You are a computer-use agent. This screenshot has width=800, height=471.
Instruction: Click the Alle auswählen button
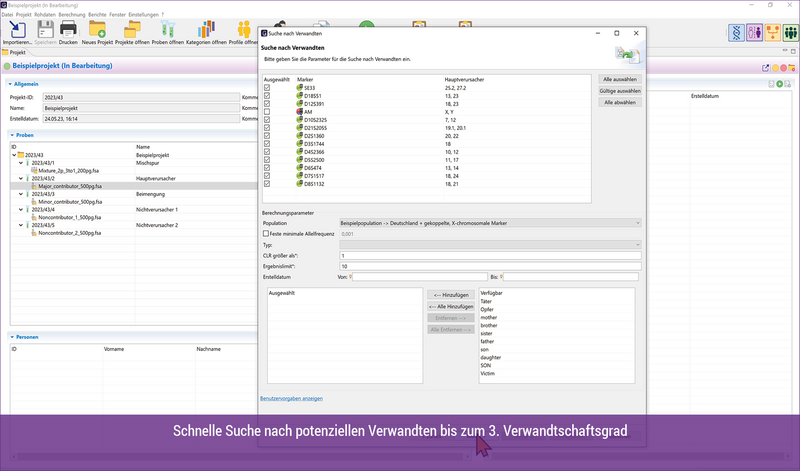(x=620, y=78)
